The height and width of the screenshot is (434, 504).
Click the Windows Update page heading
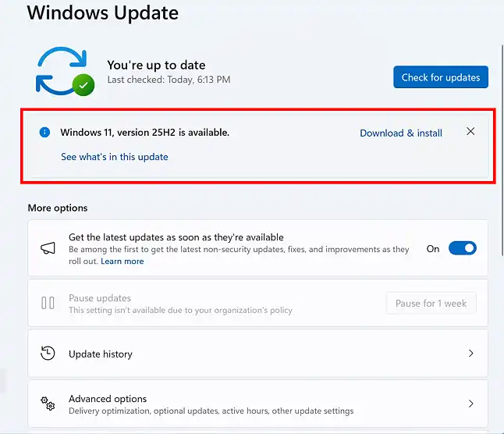point(103,13)
